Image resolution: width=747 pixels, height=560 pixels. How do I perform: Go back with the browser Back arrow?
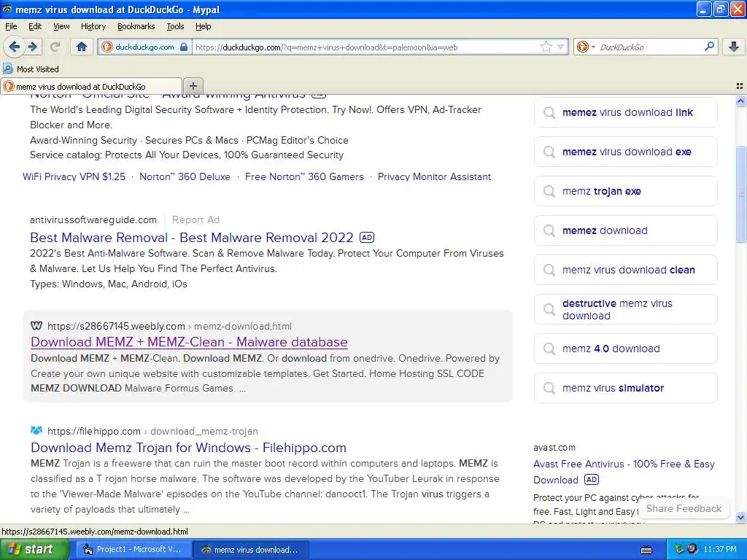pos(14,47)
